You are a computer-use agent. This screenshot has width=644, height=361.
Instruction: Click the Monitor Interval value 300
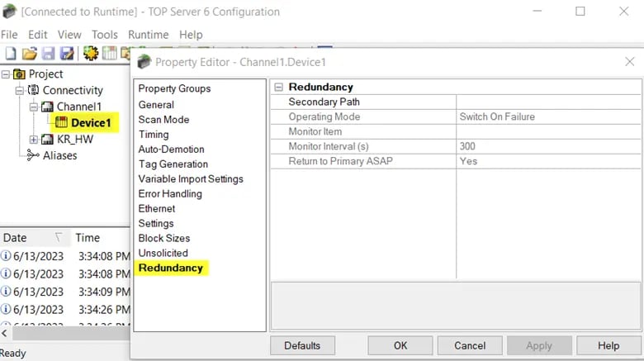point(548,146)
